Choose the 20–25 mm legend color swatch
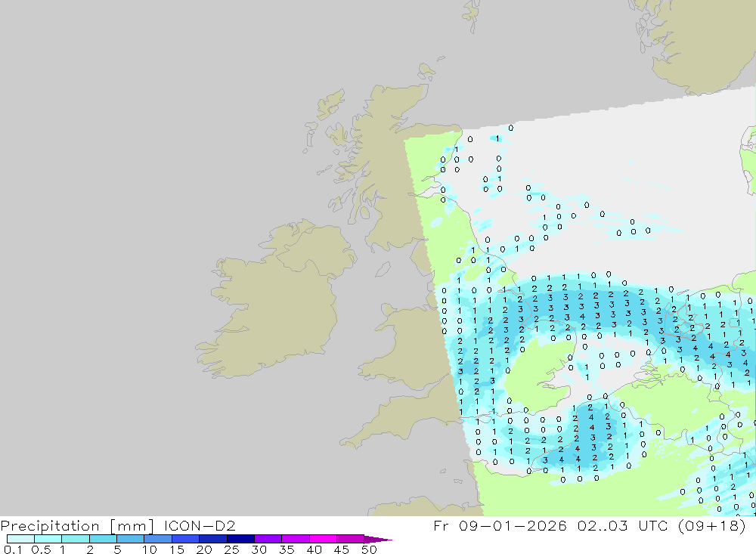 (212, 539)
